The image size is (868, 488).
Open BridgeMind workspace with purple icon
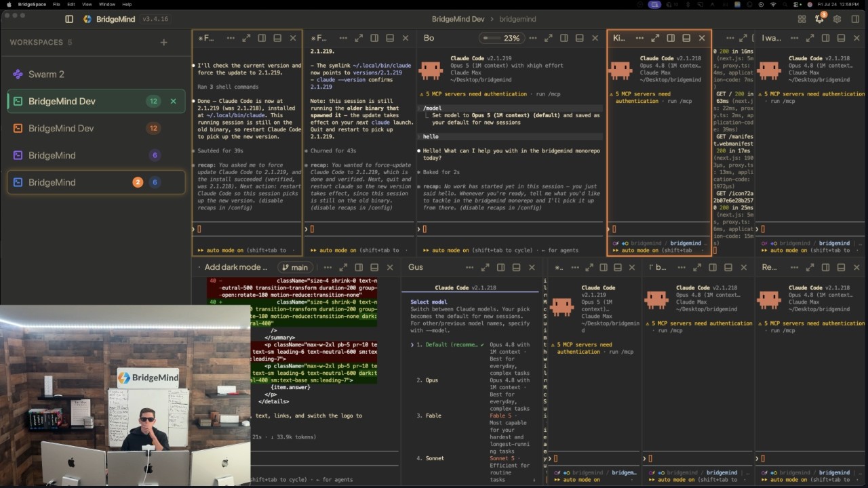(x=96, y=155)
